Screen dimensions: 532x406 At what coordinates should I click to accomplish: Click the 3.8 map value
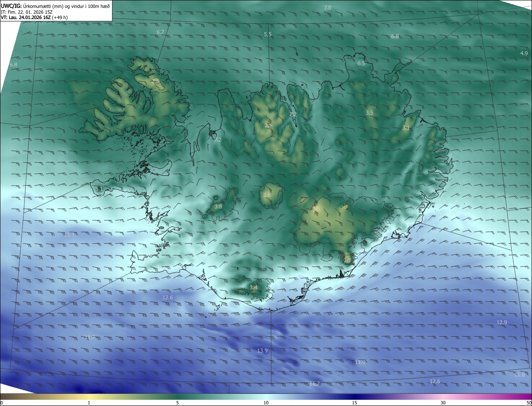pyautogui.click(x=218, y=206)
